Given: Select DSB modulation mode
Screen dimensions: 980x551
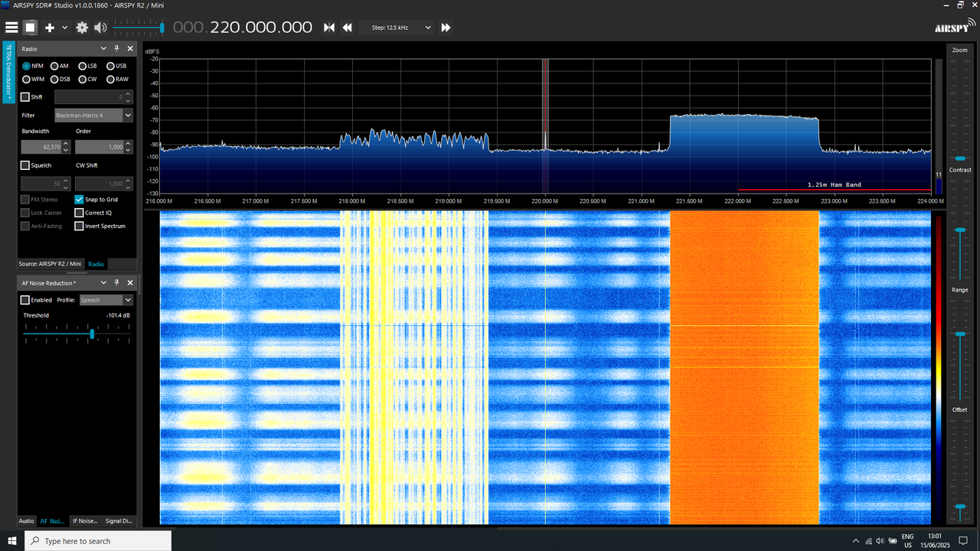Looking at the screenshot, I should click(60, 79).
